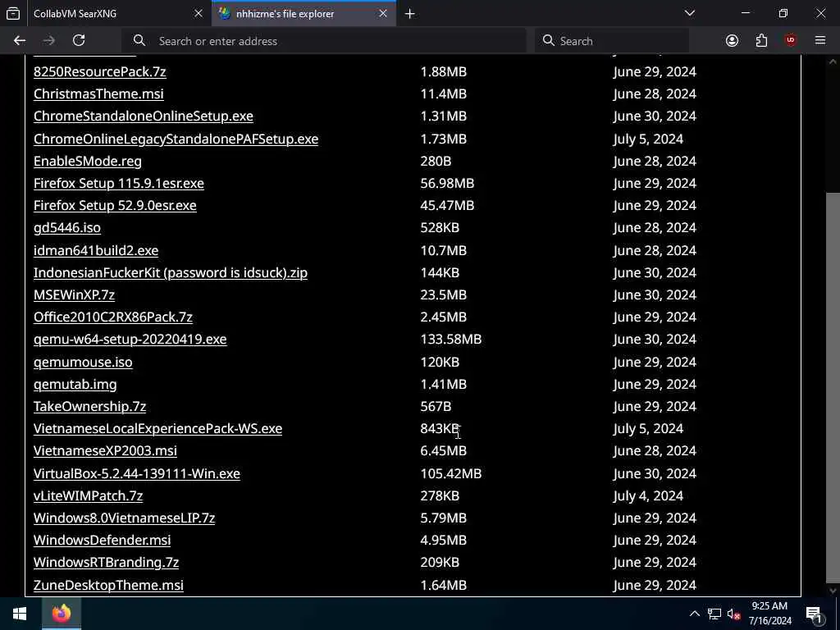Download vLiteWIMPatch.7z
This screenshot has height=630, width=840.
pos(88,496)
